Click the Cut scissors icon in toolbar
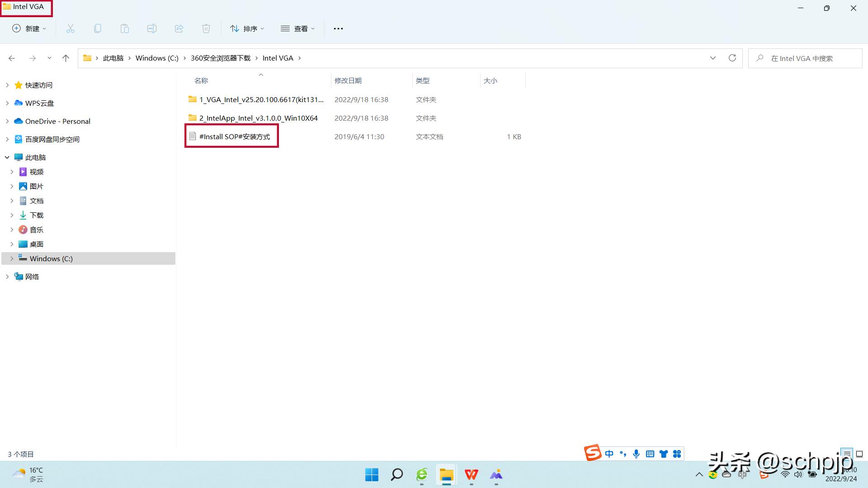 [71, 28]
